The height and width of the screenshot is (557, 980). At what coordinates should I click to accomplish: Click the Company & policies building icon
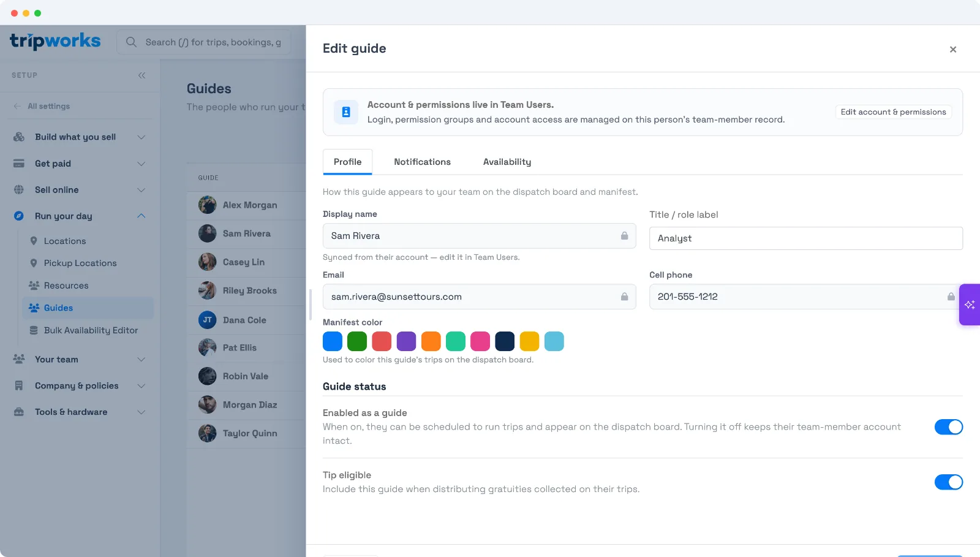click(19, 385)
